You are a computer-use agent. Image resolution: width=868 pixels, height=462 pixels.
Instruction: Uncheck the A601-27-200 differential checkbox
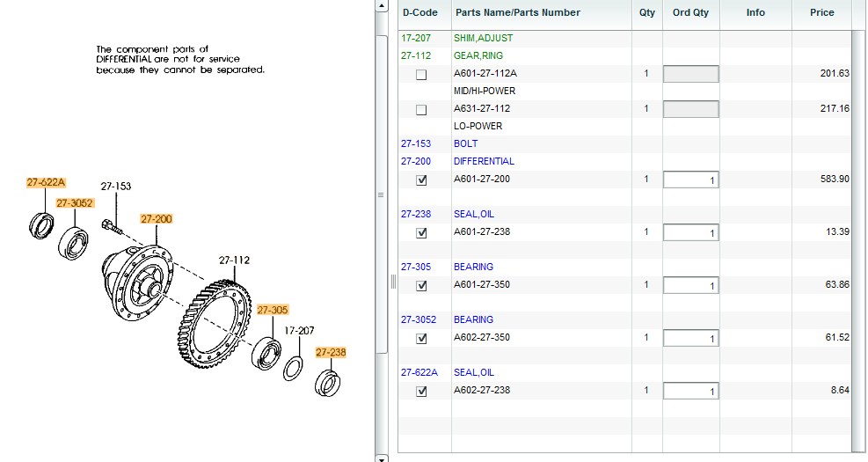click(x=421, y=180)
